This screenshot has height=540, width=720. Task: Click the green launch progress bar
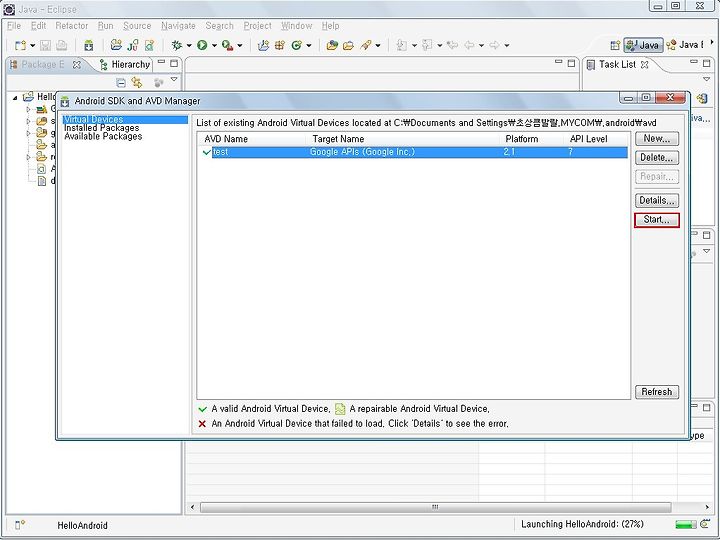[686, 524]
